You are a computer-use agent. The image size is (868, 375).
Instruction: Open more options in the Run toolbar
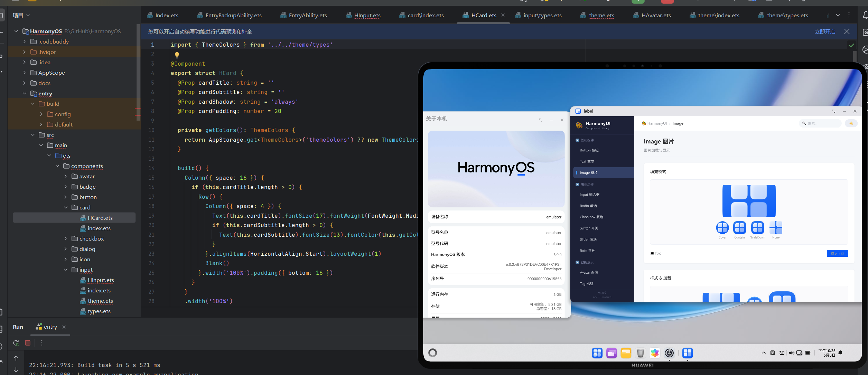point(42,343)
